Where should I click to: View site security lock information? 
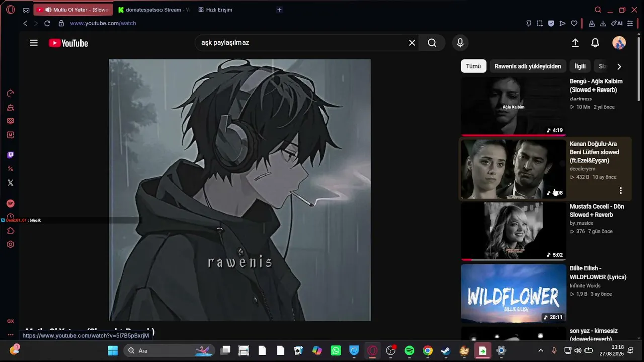[x=61, y=23]
